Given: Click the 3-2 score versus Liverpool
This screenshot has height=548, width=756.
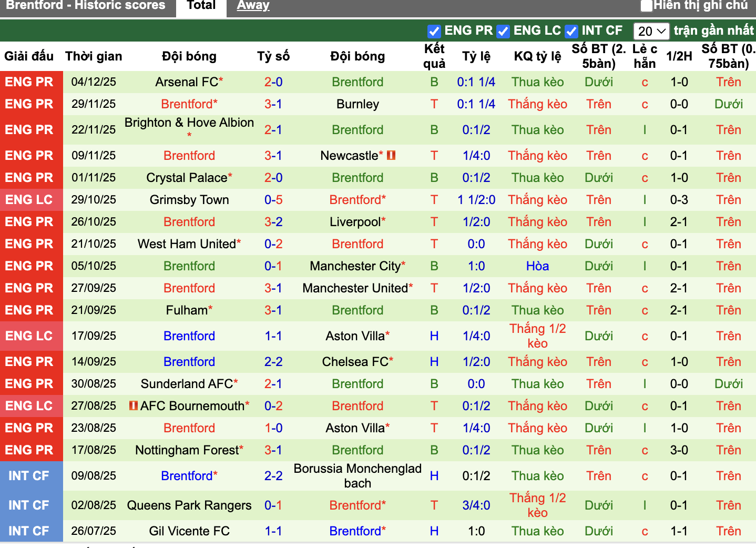Looking at the screenshot, I should pyautogui.click(x=273, y=222).
